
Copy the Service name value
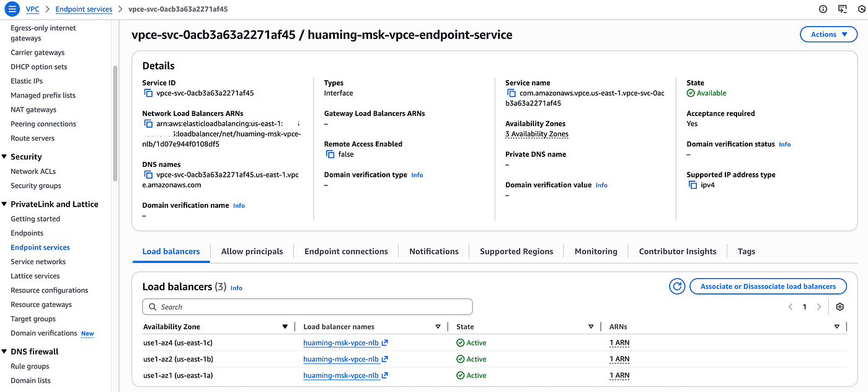pos(511,93)
